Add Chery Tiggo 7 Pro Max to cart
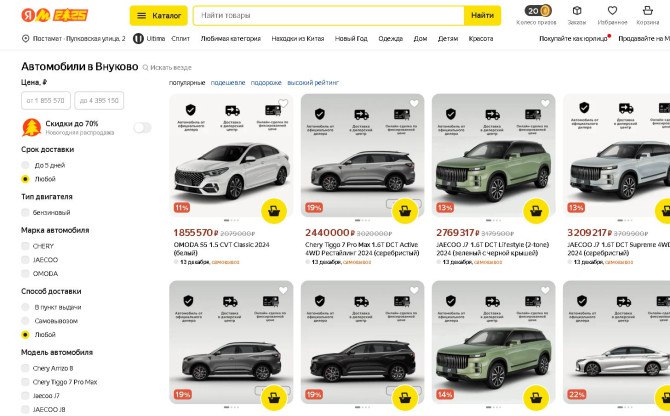The width and height of the screenshot is (670, 416). pyautogui.click(x=404, y=210)
